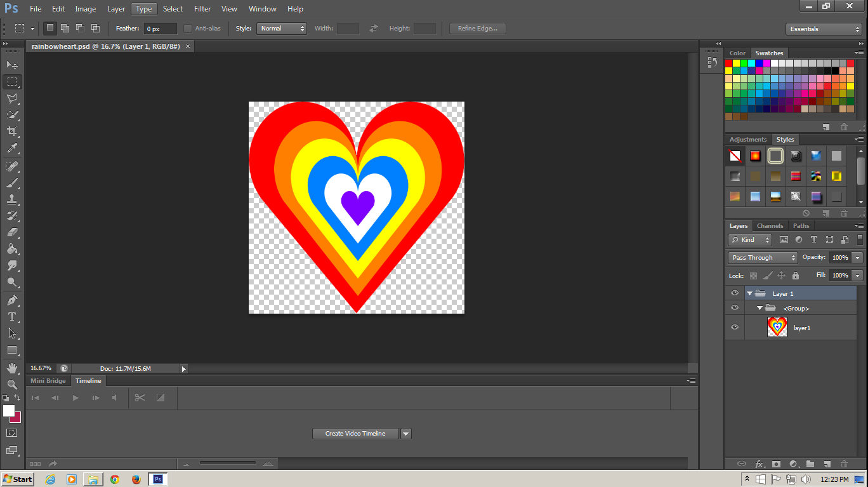Select the Lasso tool
This screenshot has width=868, height=487.
click(11, 98)
